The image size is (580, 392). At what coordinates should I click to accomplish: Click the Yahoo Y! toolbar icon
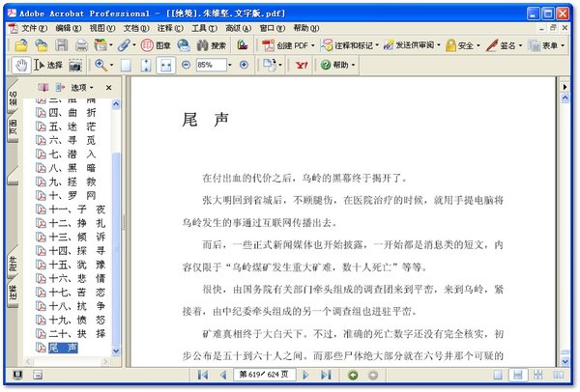pyautogui.click(x=302, y=66)
